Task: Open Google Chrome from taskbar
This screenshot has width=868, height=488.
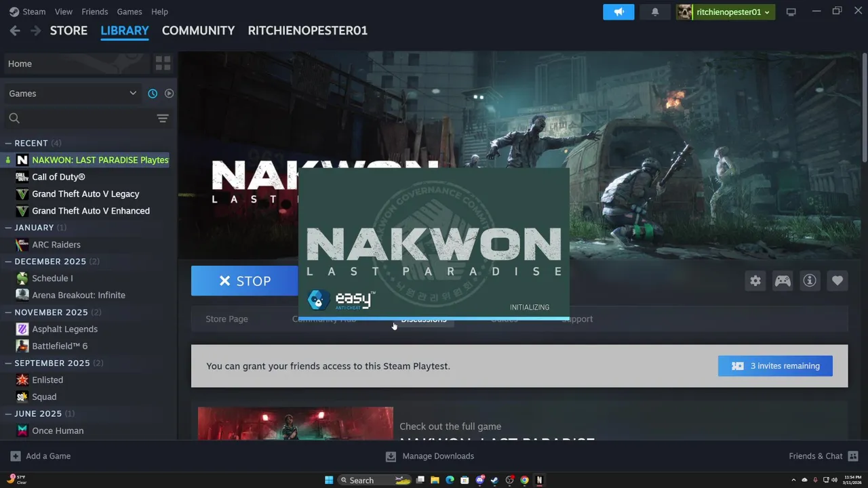Action: (524, 480)
